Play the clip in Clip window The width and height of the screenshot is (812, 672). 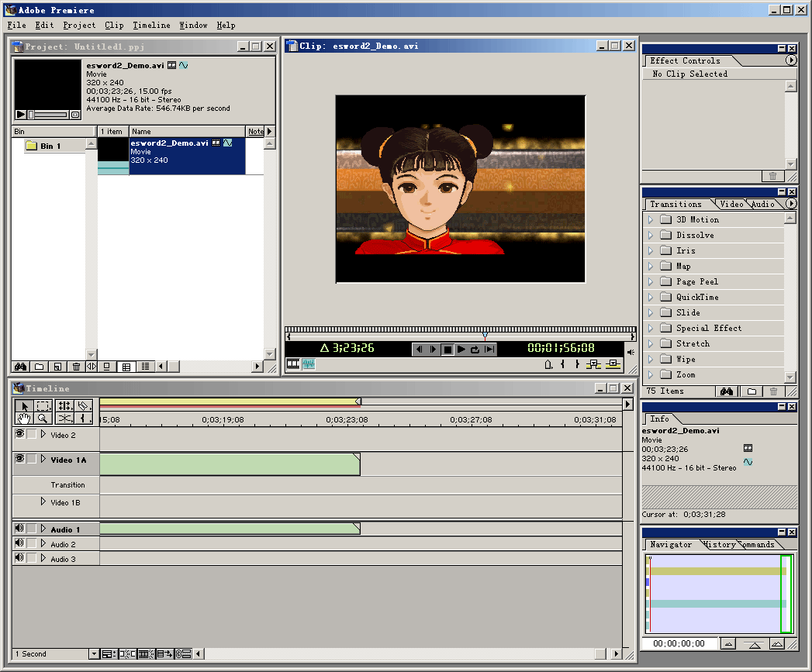click(461, 350)
